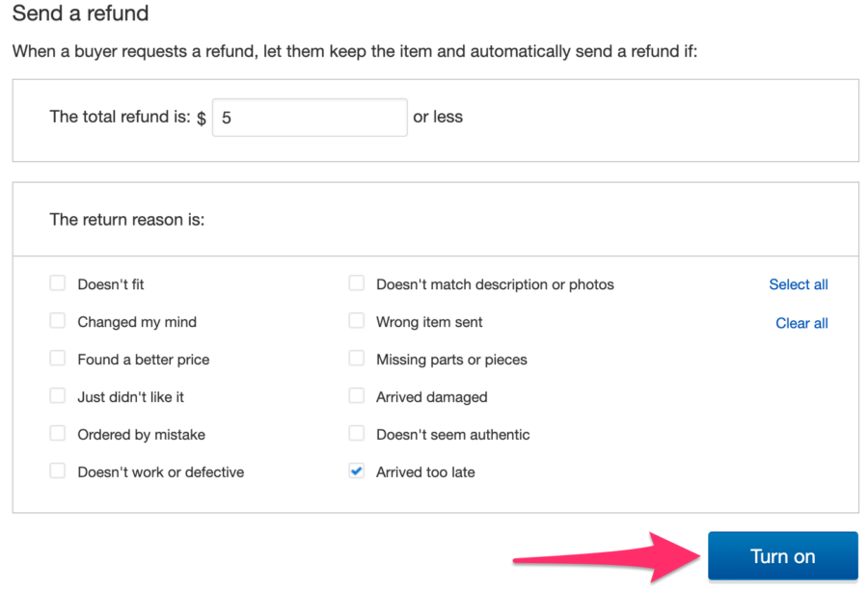This screenshot has height=591, width=868.
Task: Check Found a better price
Action: (x=57, y=359)
